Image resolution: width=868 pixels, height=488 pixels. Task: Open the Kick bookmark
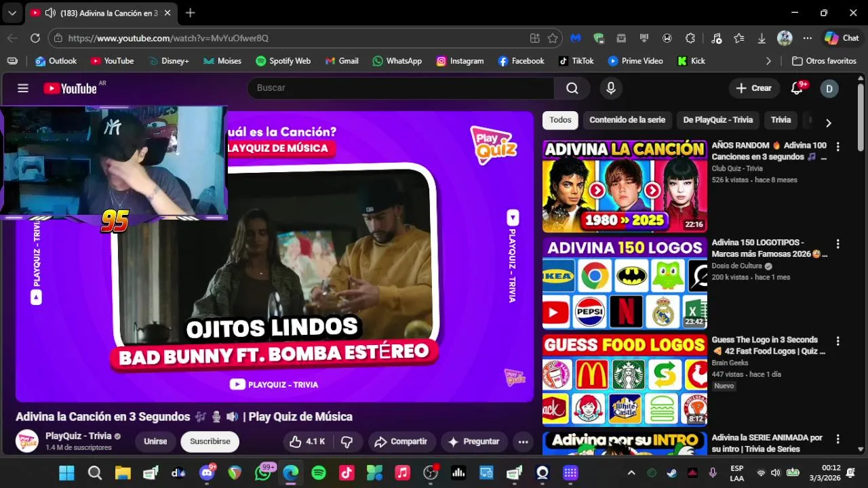(691, 61)
